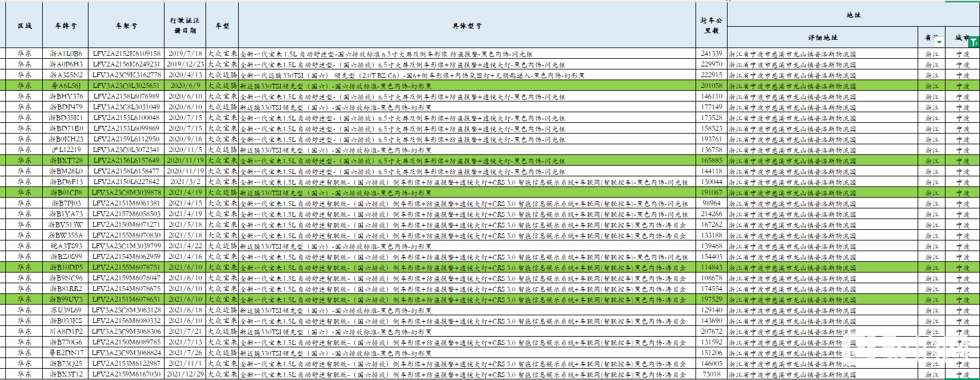Select the 具体型号 column header
Screen dimensions: 980x380
[x=467, y=26]
